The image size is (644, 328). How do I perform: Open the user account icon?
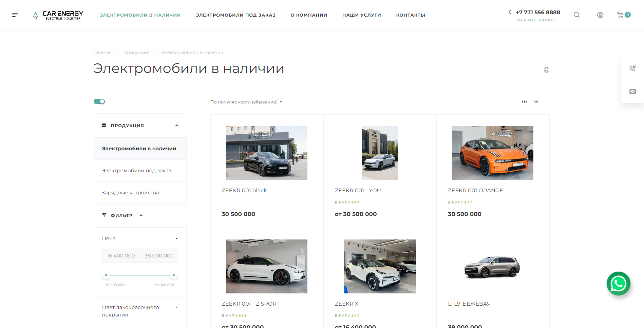pyautogui.click(x=600, y=15)
